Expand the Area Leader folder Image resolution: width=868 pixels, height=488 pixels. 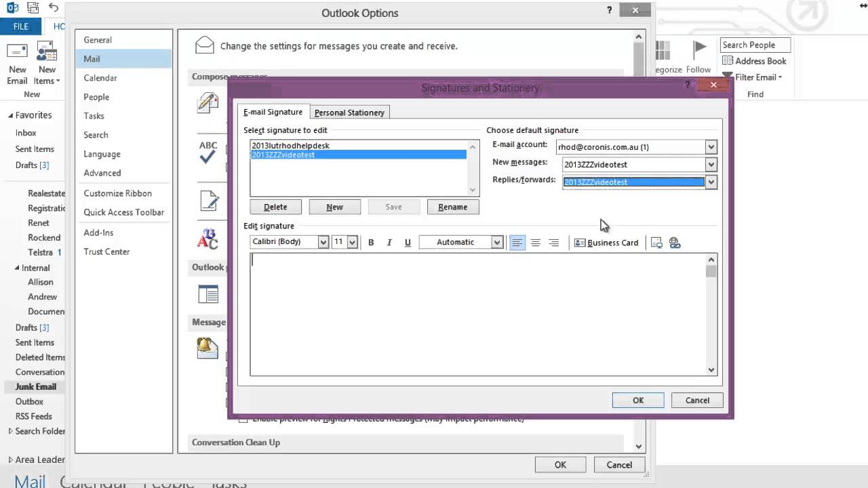tap(10, 460)
